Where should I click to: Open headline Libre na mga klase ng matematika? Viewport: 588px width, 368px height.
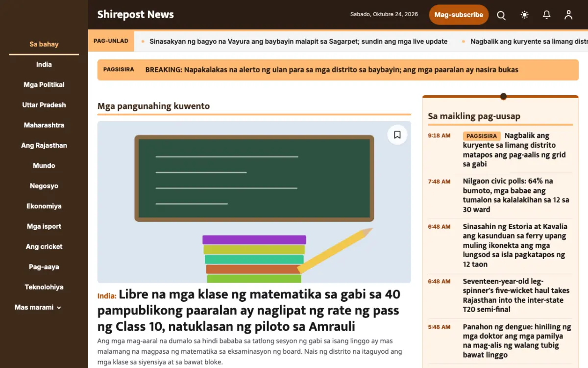(249, 311)
